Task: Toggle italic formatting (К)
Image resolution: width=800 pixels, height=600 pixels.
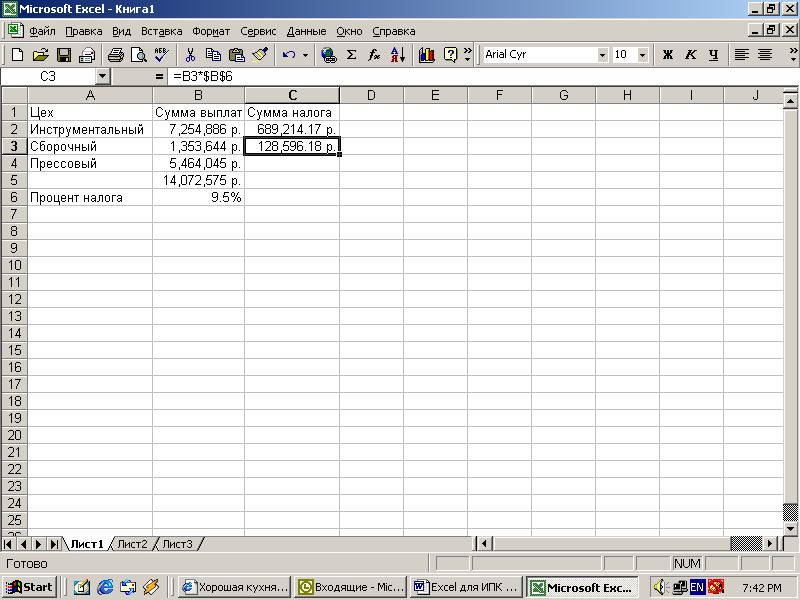Action: pos(690,55)
